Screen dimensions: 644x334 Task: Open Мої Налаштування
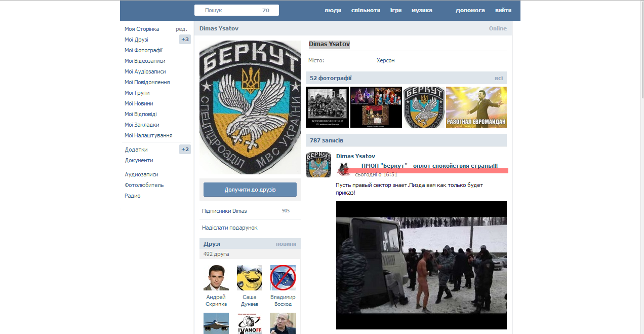[x=148, y=135]
